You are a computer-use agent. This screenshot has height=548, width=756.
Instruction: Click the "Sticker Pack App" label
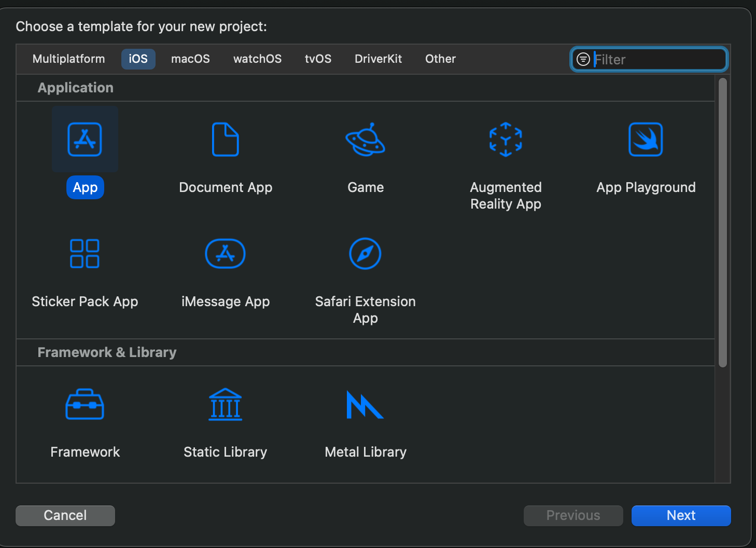pos(85,302)
